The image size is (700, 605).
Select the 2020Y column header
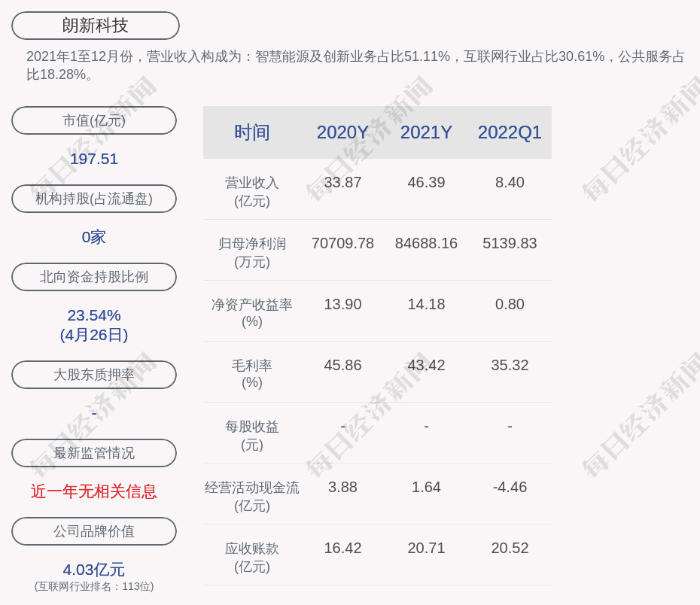point(342,132)
